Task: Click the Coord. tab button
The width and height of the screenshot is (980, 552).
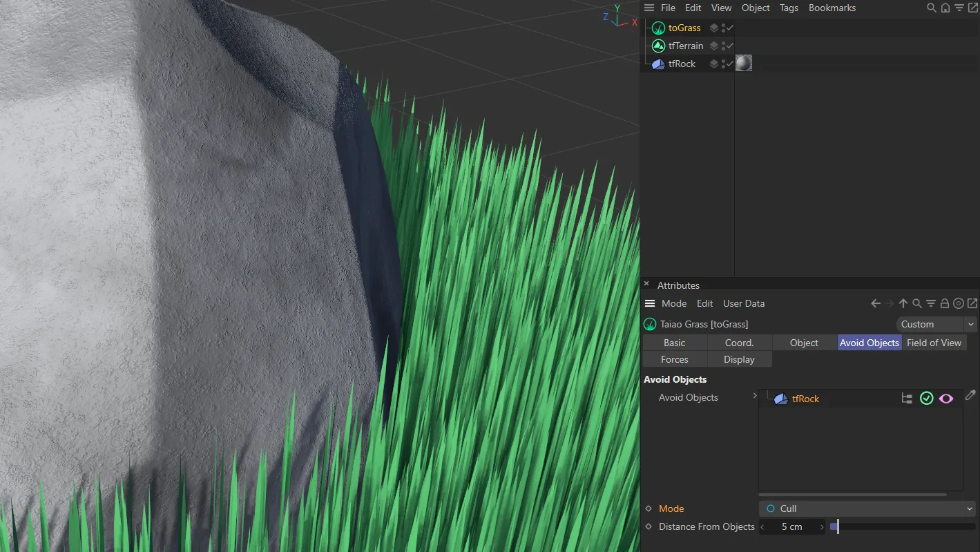Action: pos(739,343)
